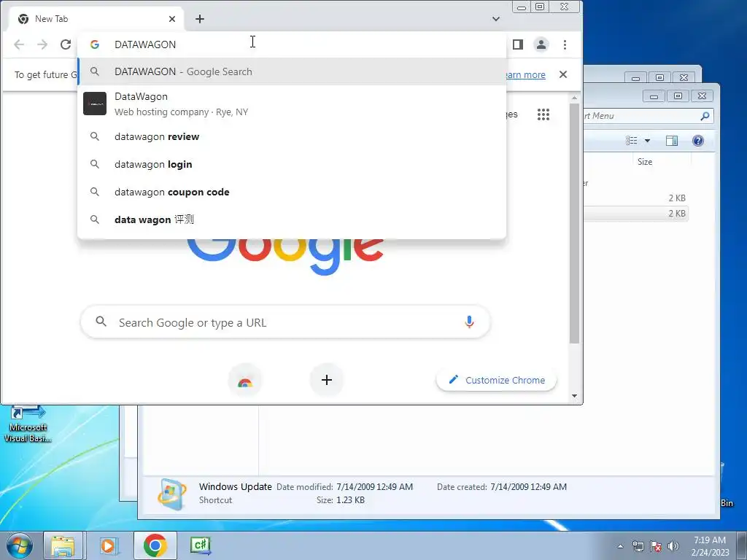The width and height of the screenshot is (747, 560).
Task: Switch to the New Tab tab
Action: tap(97, 19)
